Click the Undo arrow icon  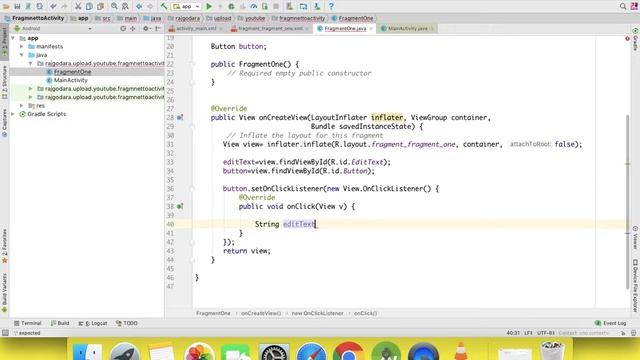[x=53, y=6]
